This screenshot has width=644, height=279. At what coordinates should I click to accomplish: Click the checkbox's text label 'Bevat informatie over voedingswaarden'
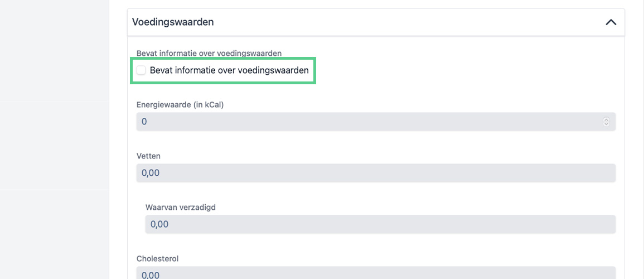[x=229, y=70]
